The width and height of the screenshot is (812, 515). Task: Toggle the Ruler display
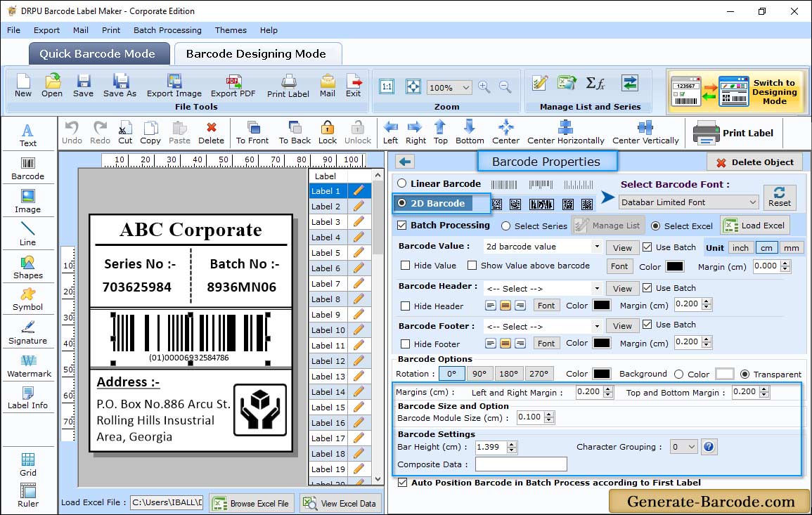pyautogui.click(x=28, y=495)
